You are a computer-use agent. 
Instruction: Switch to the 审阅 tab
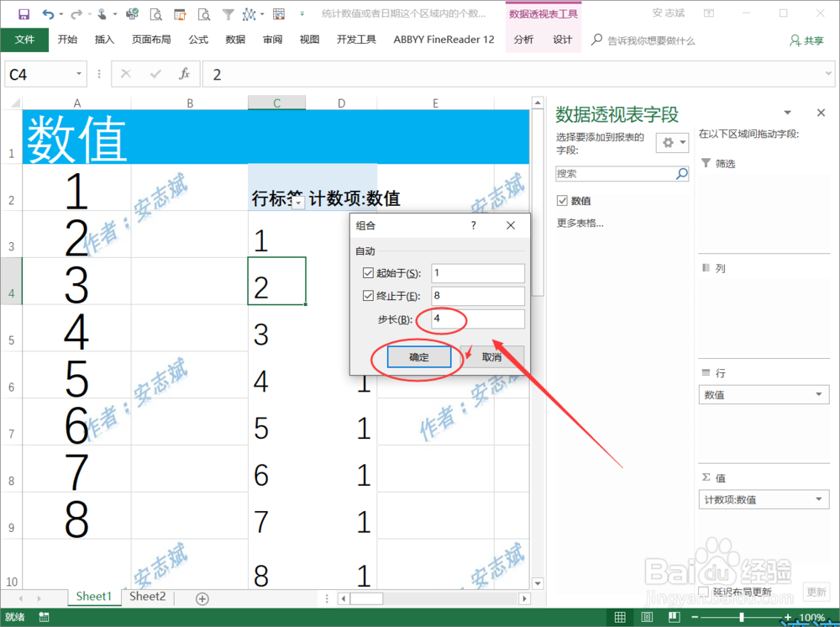pos(273,40)
